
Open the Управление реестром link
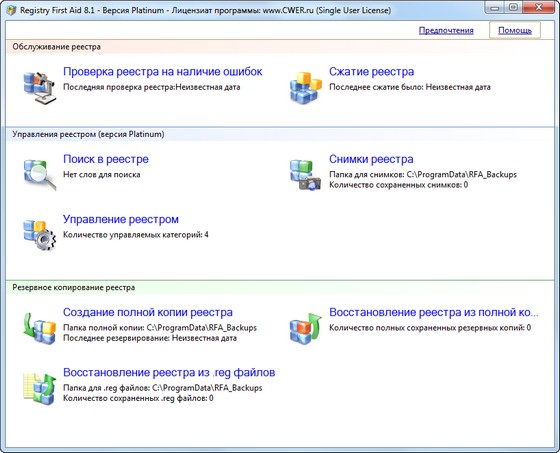[121, 219]
